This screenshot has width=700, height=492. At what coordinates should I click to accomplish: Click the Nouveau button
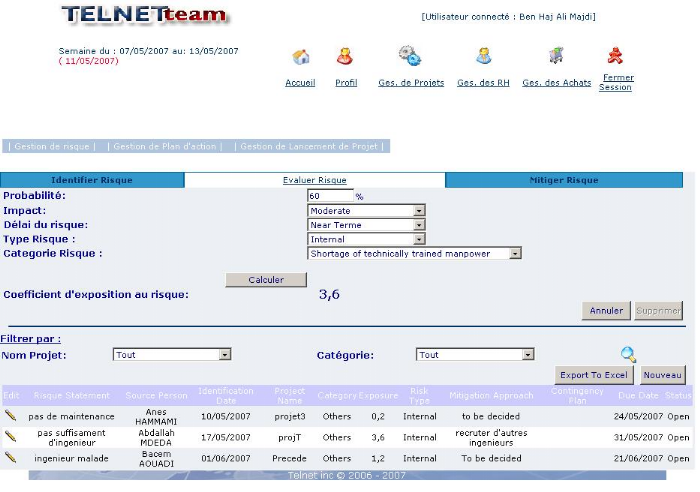tap(662, 375)
